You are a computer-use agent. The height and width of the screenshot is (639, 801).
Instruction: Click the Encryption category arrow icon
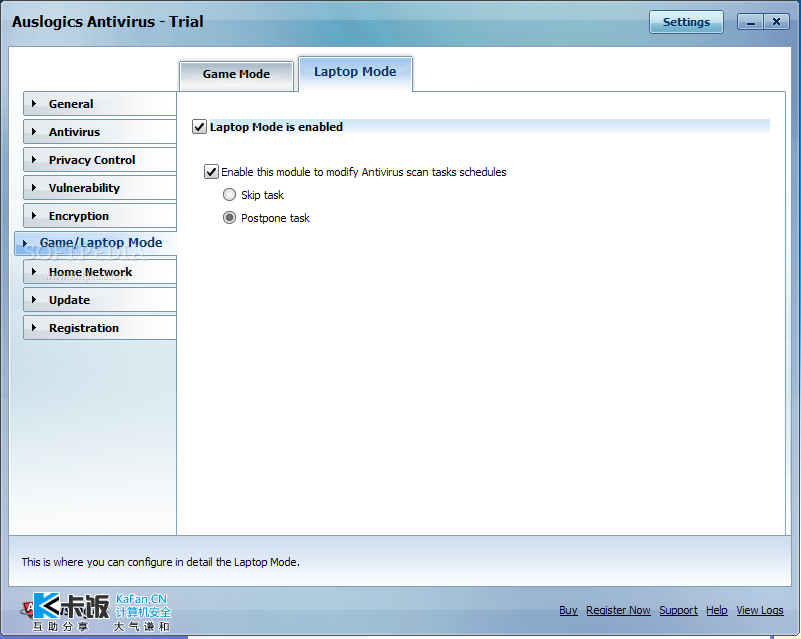(x=34, y=216)
